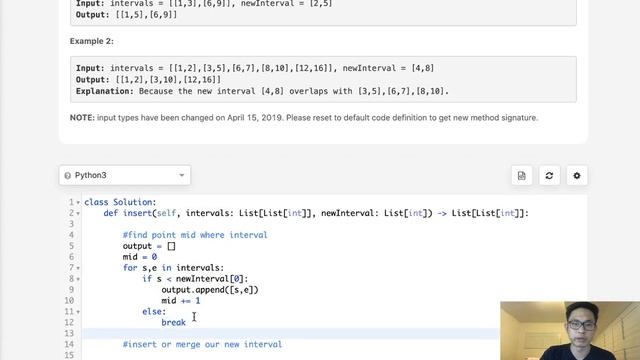Image resolution: width=640 pixels, height=360 pixels.
Task: Click the 'break' keyword on line 12
Action: [173, 322]
